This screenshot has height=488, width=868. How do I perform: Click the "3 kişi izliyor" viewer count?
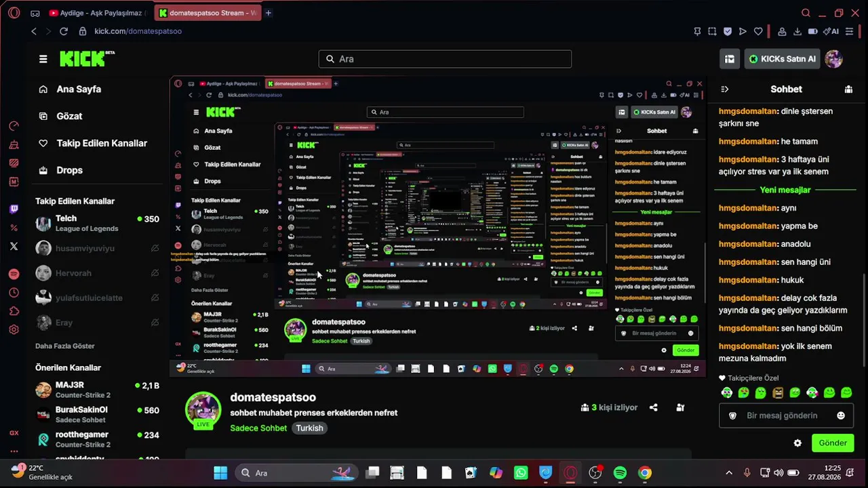click(x=609, y=407)
